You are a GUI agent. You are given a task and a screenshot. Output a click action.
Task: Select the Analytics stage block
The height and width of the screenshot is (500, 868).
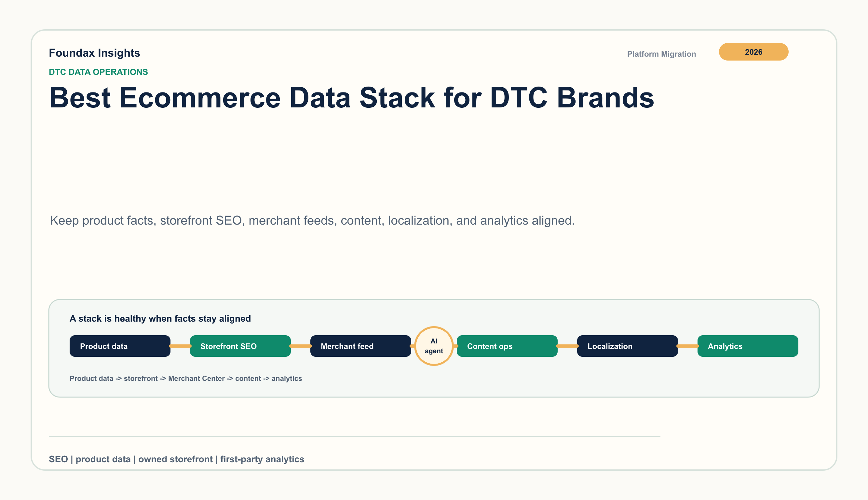(x=748, y=346)
